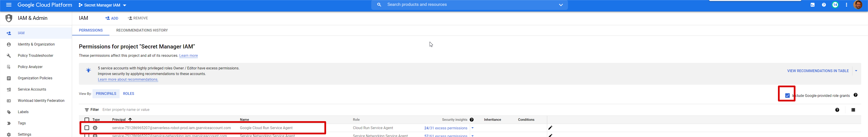Click the ADD principal button
Screen dimensions: 868x137
pos(111,18)
